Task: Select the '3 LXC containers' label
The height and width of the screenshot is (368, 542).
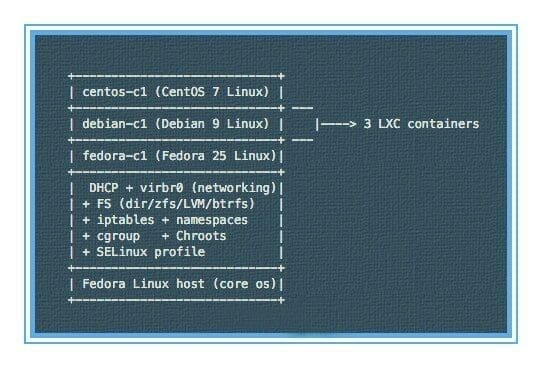Action: [x=421, y=124]
